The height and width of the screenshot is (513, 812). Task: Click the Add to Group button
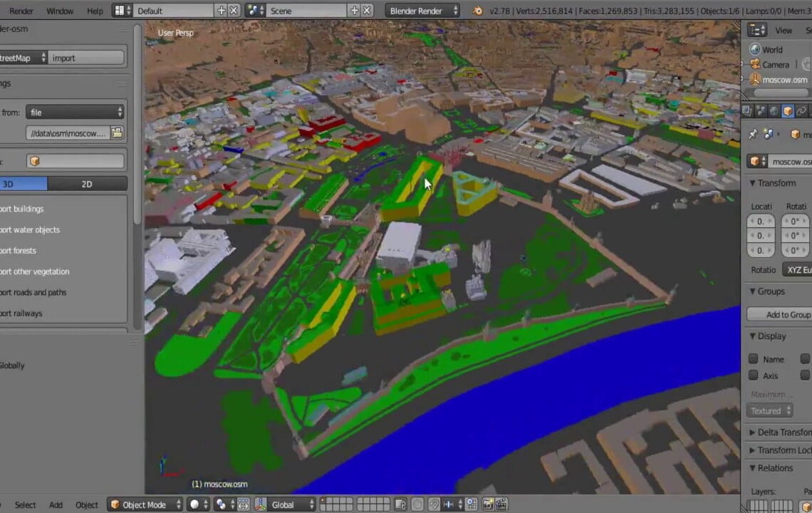788,314
